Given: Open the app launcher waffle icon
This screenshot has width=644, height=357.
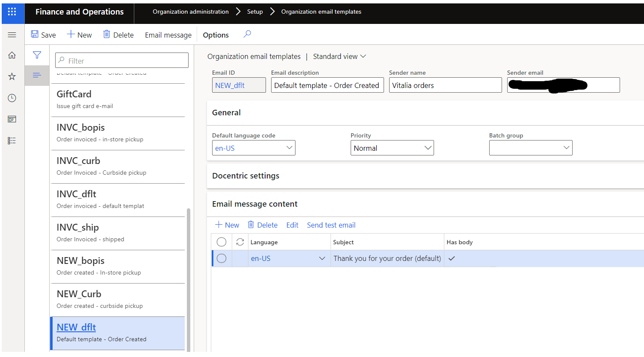Looking at the screenshot, I should [12, 12].
